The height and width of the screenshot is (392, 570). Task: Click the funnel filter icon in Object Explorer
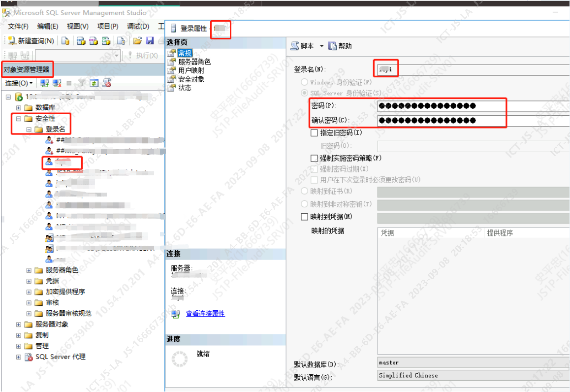[x=82, y=83]
